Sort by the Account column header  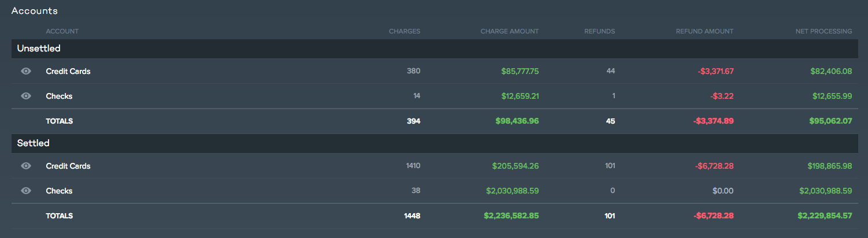point(62,31)
